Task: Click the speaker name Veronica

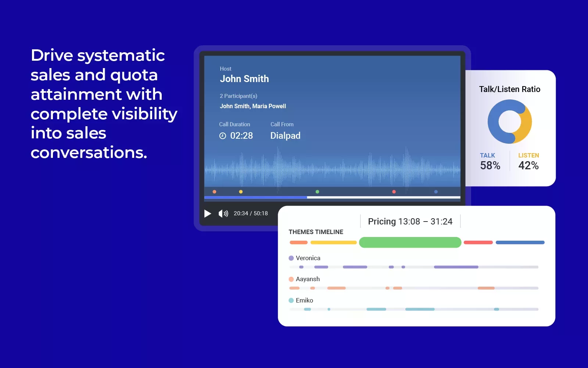Action: pyautogui.click(x=308, y=258)
